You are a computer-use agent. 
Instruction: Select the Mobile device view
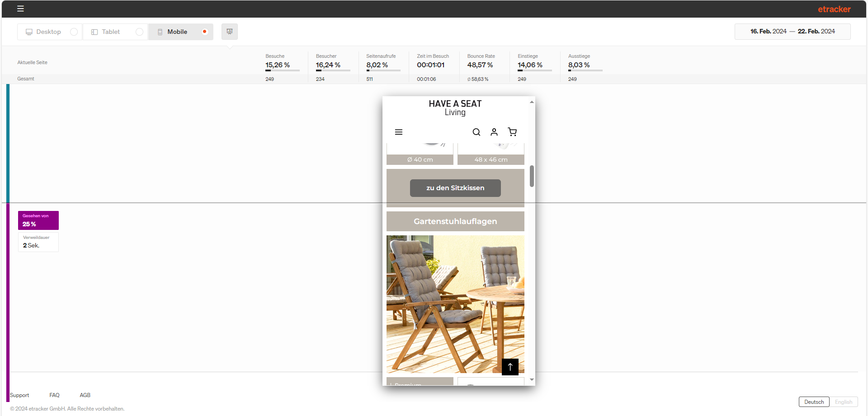pyautogui.click(x=181, y=32)
